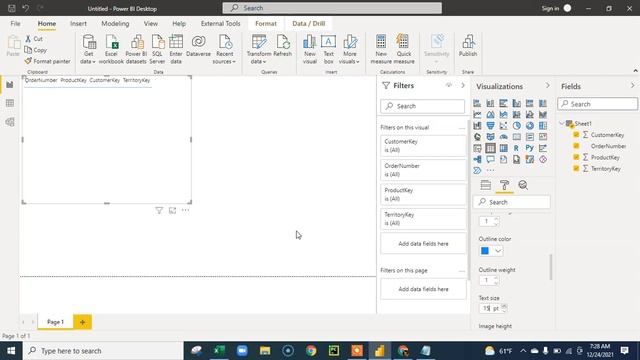640x360 pixels.
Task: Collapse the Filters pane chevron
Action: tap(463, 85)
